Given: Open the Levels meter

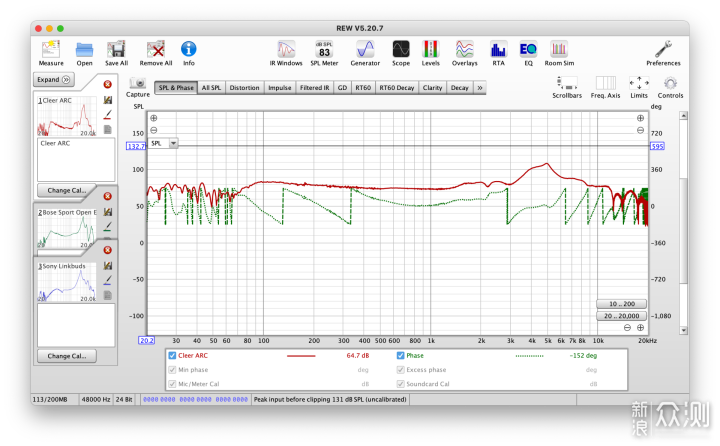Looking at the screenshot, I should click(431, 53).
